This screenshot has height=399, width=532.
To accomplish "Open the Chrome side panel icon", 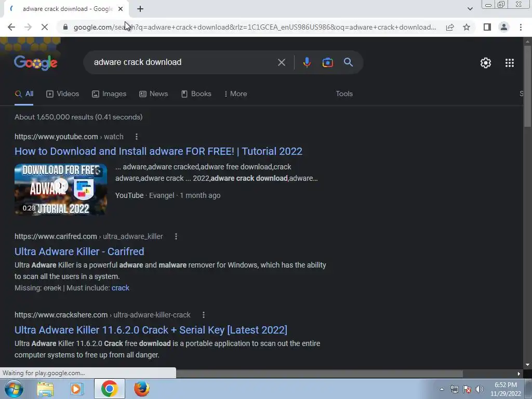I will 487,27.
